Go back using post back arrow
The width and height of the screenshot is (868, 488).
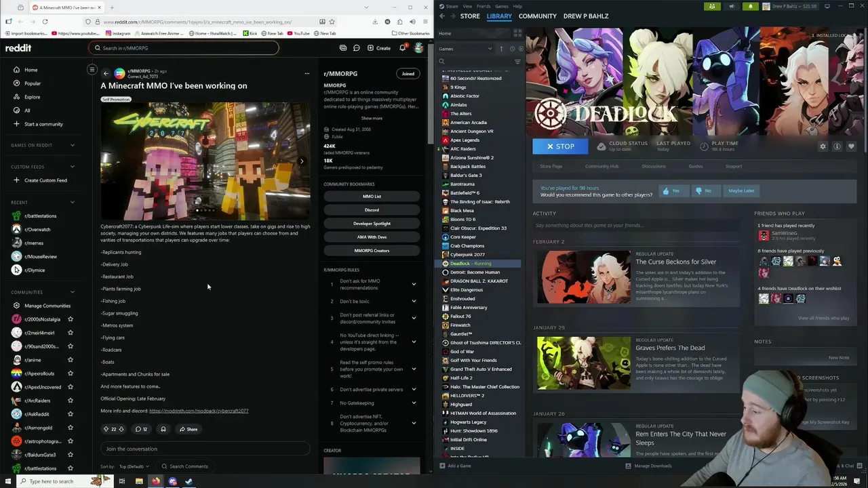click(106, 73)
